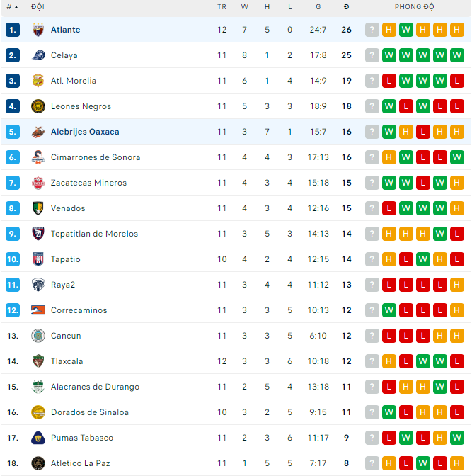Screen dimensions: 472x476
Task: Open the Alebrijes Oaxaca team link
Action: tap(85, 132)
